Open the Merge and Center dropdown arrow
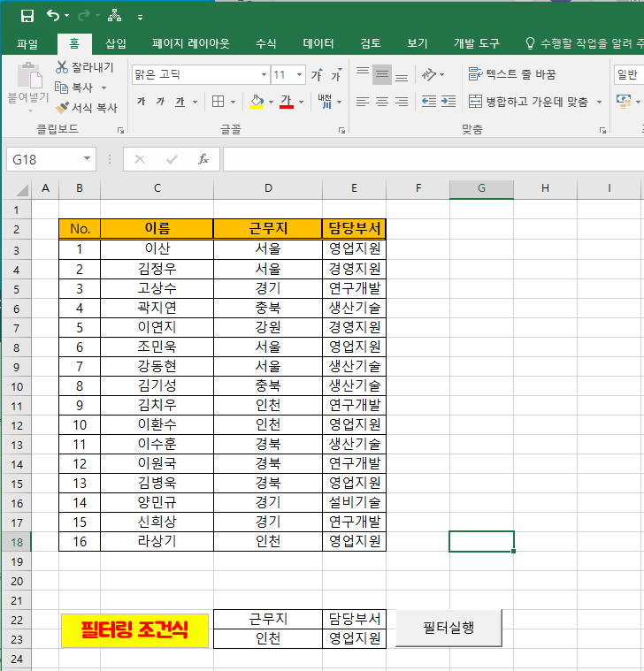Image resolution: width=644 pixels, height=671 pixels. pos(600,102)
